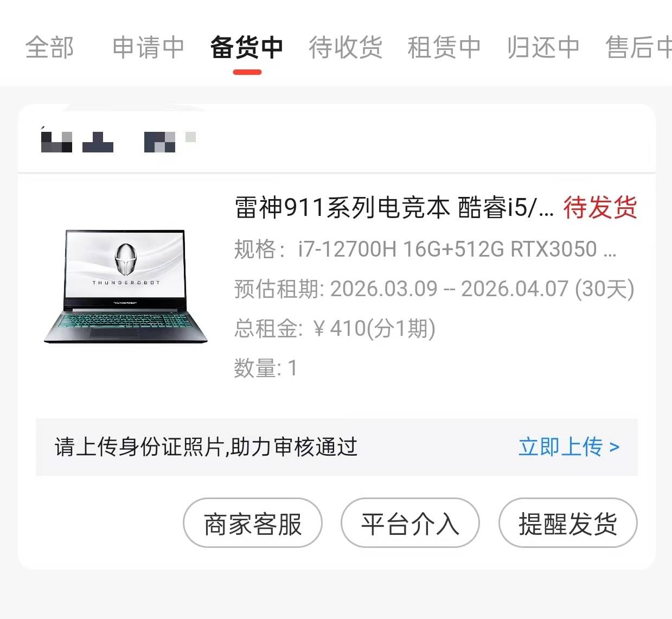Switch to the 全部 tab
This screenshot has width=672, height=619.
(x=49, y=47)
